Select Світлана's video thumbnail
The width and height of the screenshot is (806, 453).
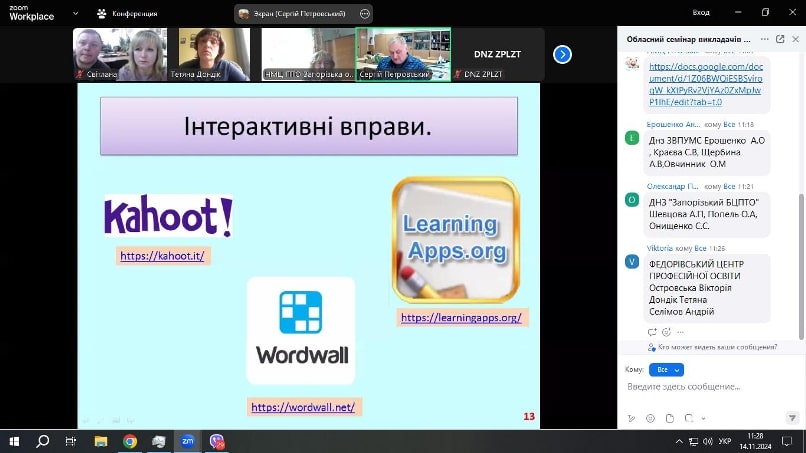120,55
